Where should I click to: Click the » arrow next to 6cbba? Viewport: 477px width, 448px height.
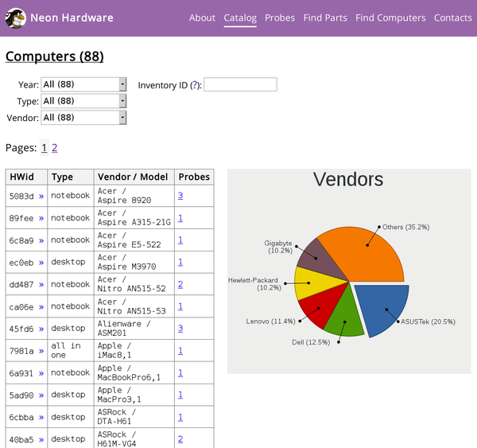point(41,417)
